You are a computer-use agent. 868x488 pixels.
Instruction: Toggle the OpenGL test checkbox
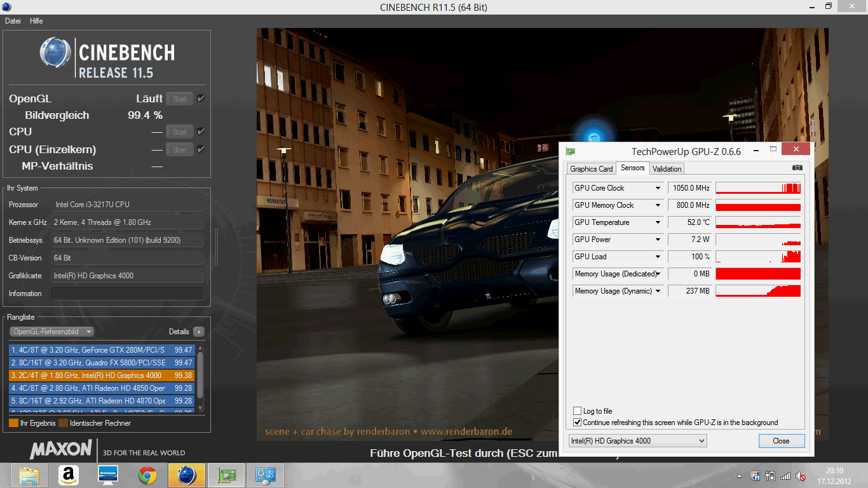[201, 98]
